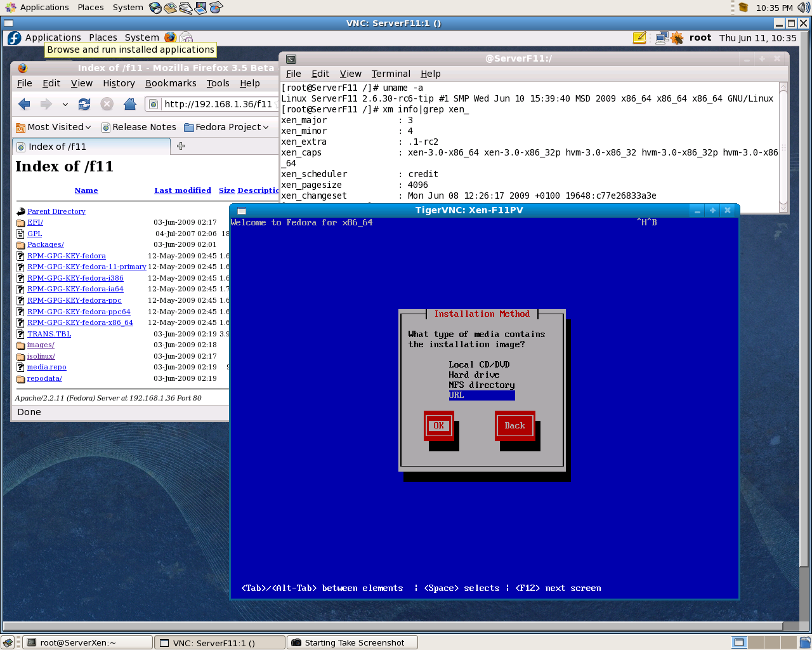Expand the Most Visited bookmarks dropdown
This screenshot has height=650, width=812.
pos(54,127)
